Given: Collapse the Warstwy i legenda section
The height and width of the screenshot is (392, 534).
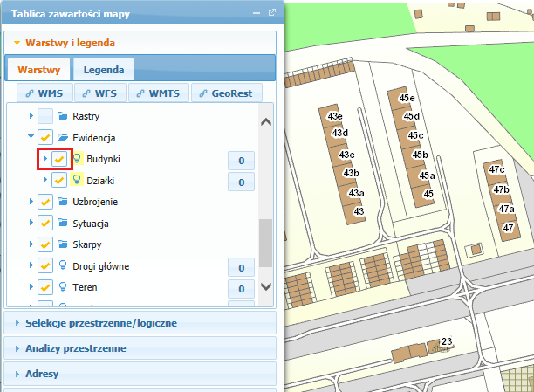Looking at the screenshot, I should 140,43.
